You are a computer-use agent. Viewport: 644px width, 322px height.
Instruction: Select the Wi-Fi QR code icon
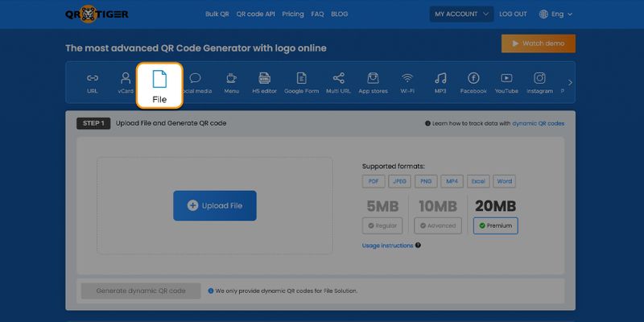(407, 82)
